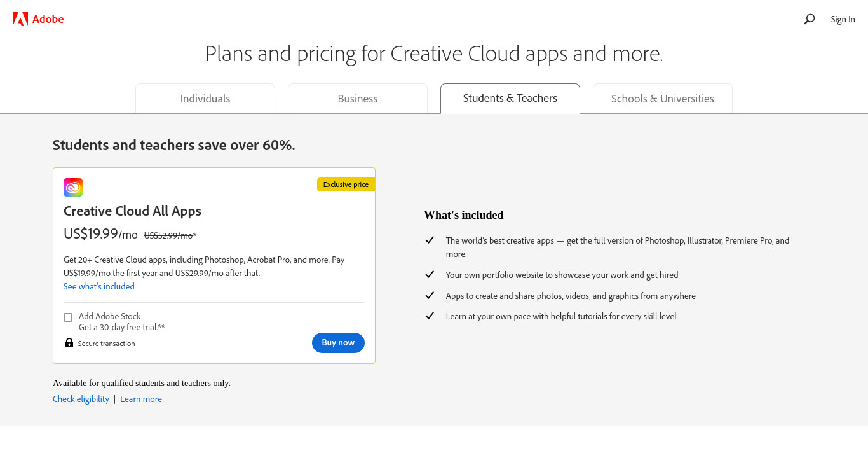Click the Buy now button
The width and height of the screenshot is (868, 458).
click(x=338, y=342)
